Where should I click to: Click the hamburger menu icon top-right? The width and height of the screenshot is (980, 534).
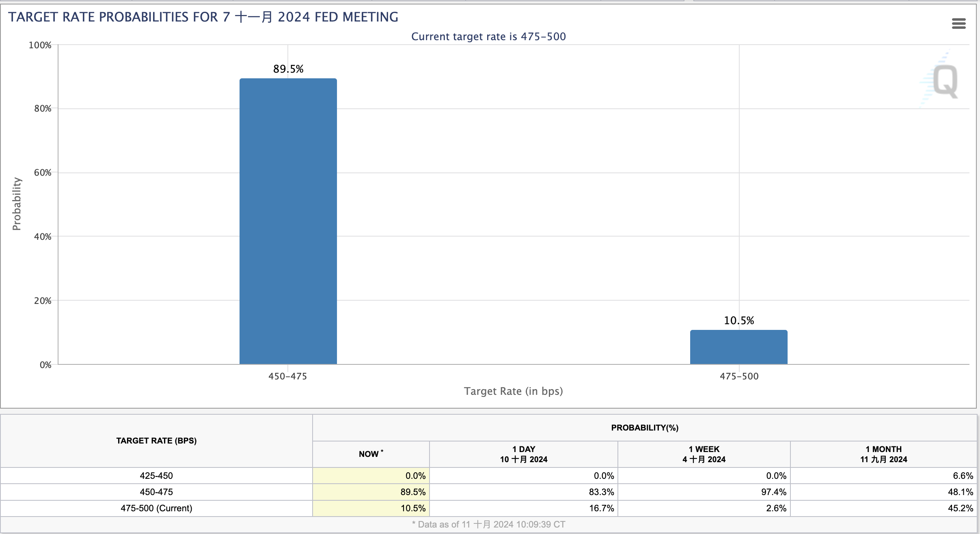tap(958, 24)
